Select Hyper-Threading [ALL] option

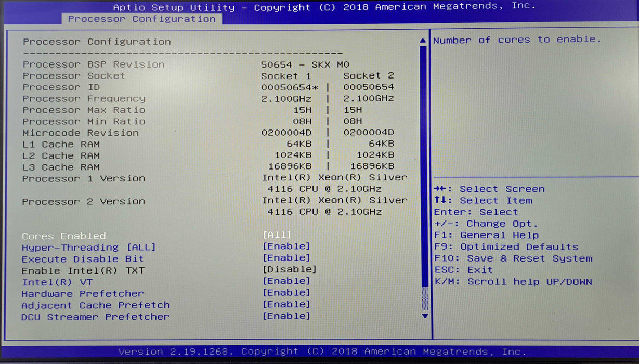tap(88, 248)
